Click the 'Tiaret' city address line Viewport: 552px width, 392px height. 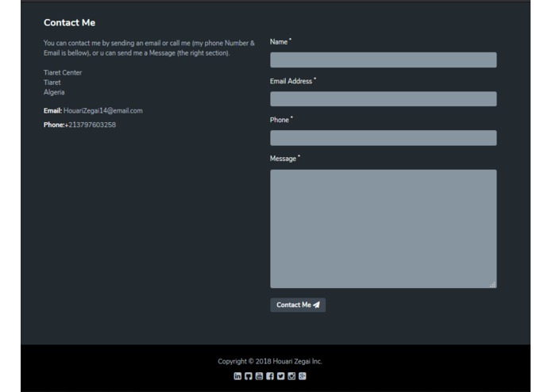click(x=52, y=83)
